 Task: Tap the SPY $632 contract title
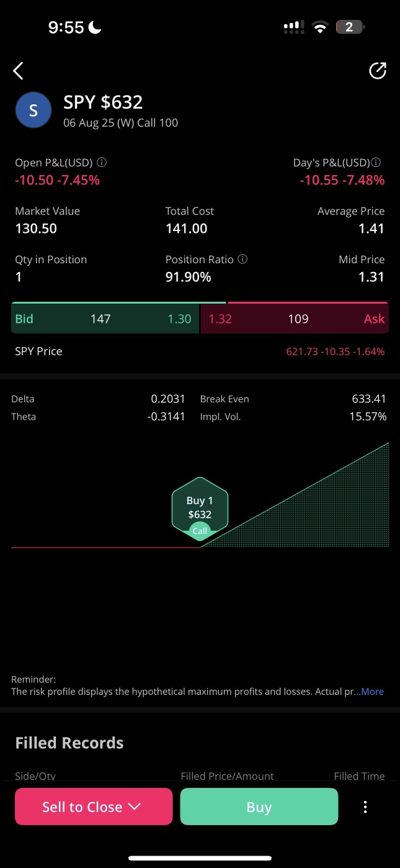pyautogui.click(x=103, y=102)
